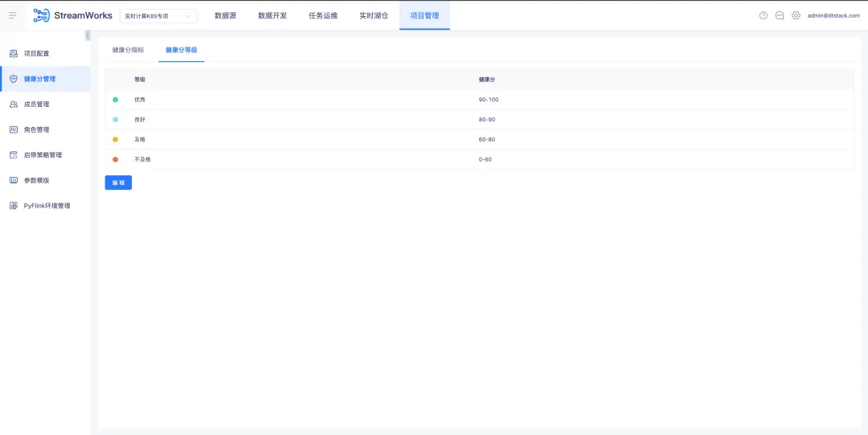Click the hamburger menu icon
The width and height of the screenshot is (868, 435).
click(12, 15)
